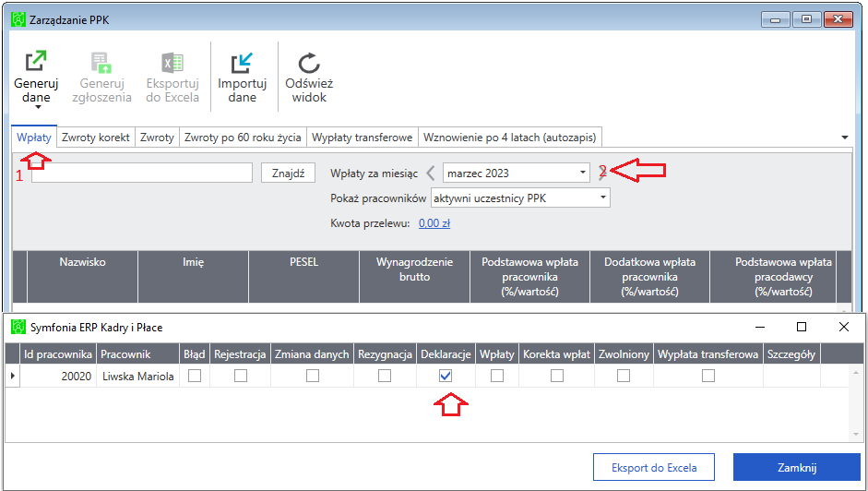Click the employee ID cell 20020
This screenshot has width=868, height=491.
[58, 376]
